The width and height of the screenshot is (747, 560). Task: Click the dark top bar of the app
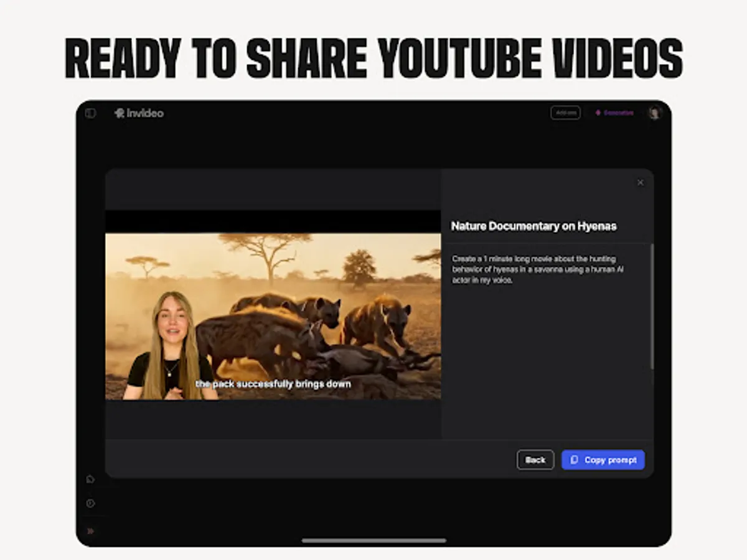[374, 113]
